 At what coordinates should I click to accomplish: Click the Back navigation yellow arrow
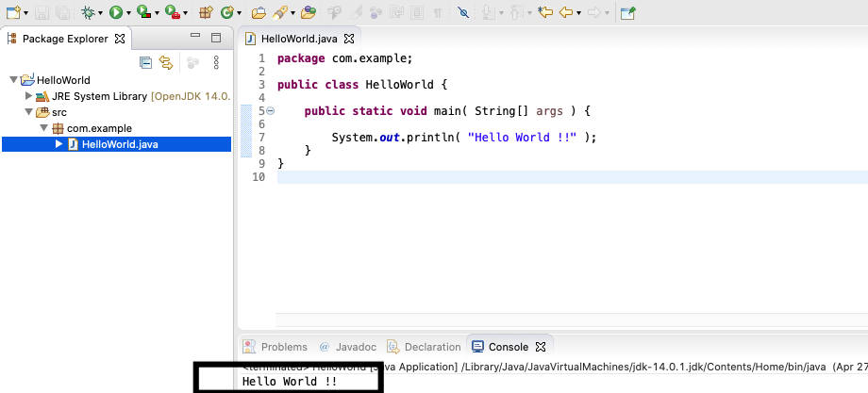[x=566, y=12]
